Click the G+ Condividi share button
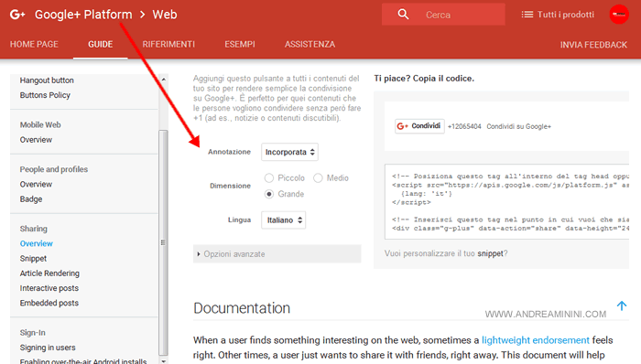The height and width of the screenshot is (364, 641). [419, 126]
